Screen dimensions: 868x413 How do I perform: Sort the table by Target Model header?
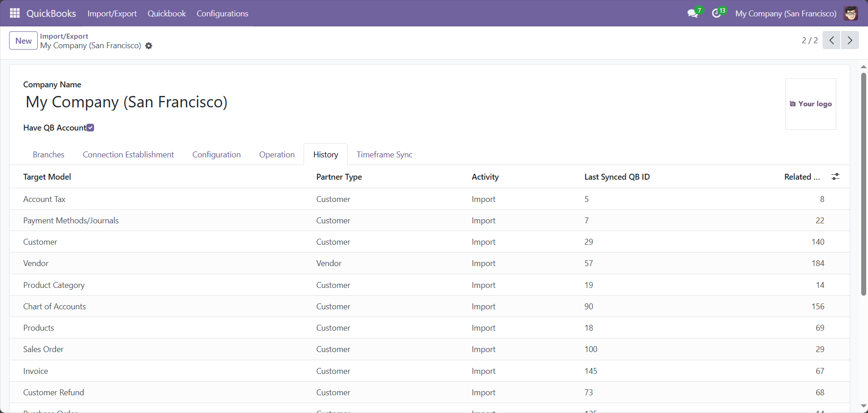47,176
